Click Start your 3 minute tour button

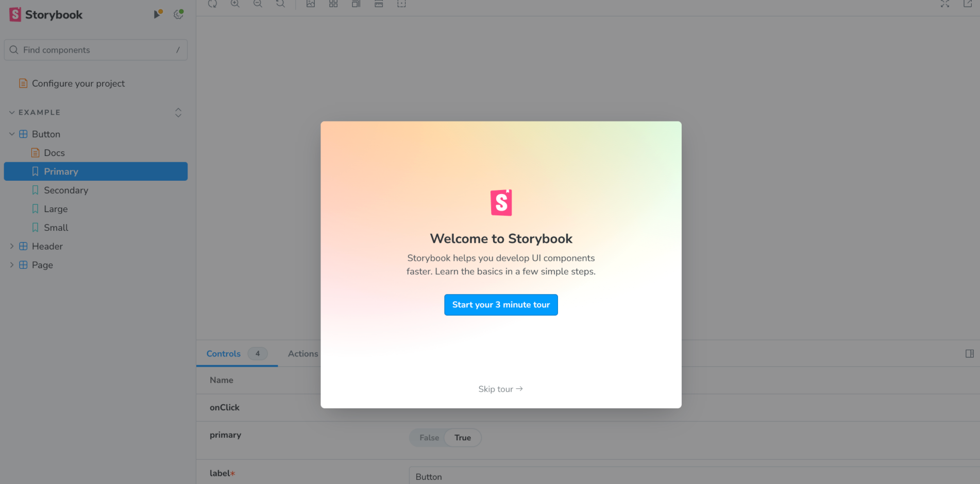pos(501,305)
